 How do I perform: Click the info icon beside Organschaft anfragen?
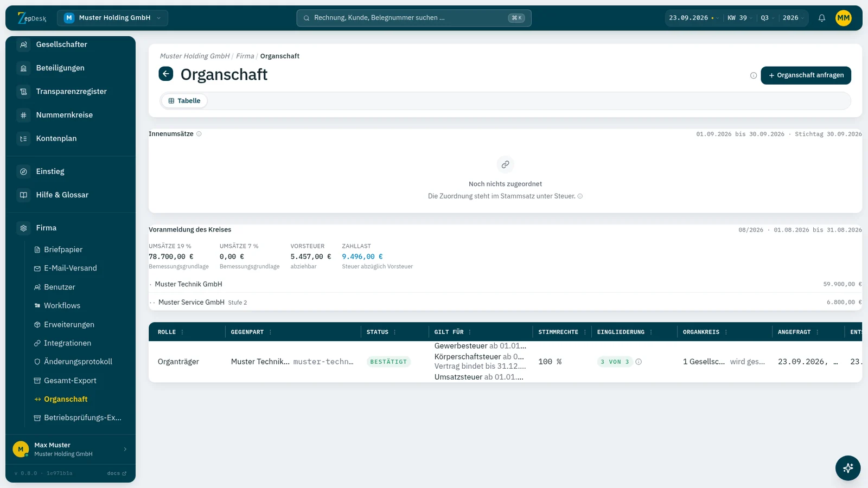pyautogui.click(x=754, y=75)
